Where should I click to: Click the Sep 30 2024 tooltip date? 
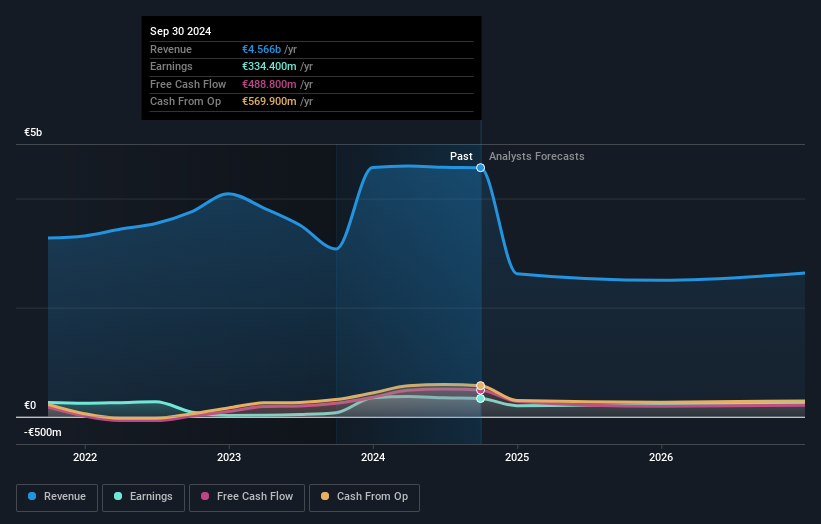(x=181, y=31)
